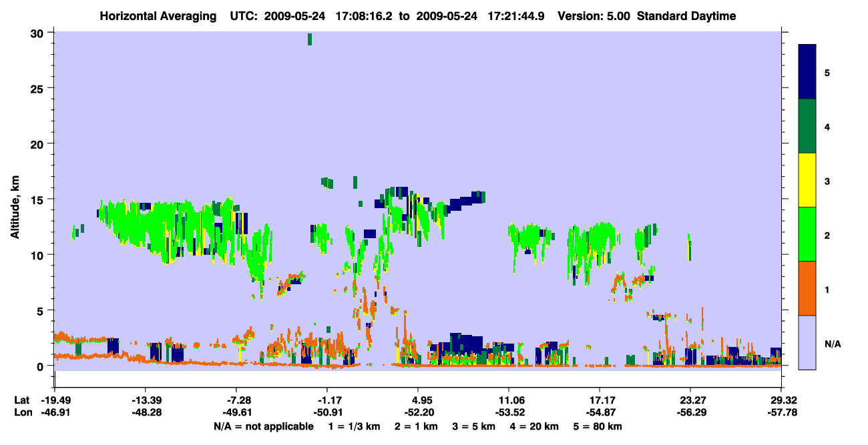Click the legend text '4 = 20 km'
Image resolution: width=868 pixels, height=445 pixels.
[534, 426]
